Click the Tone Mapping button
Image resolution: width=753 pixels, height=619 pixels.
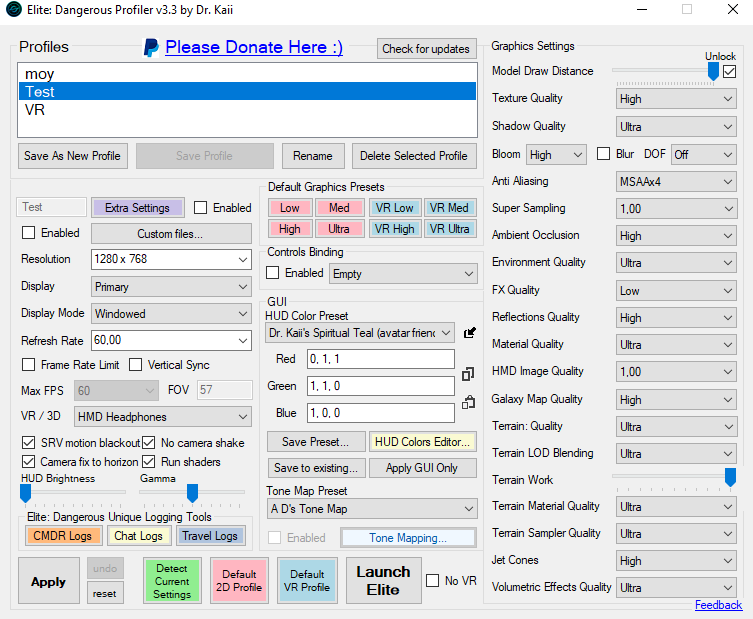[408, 538]
